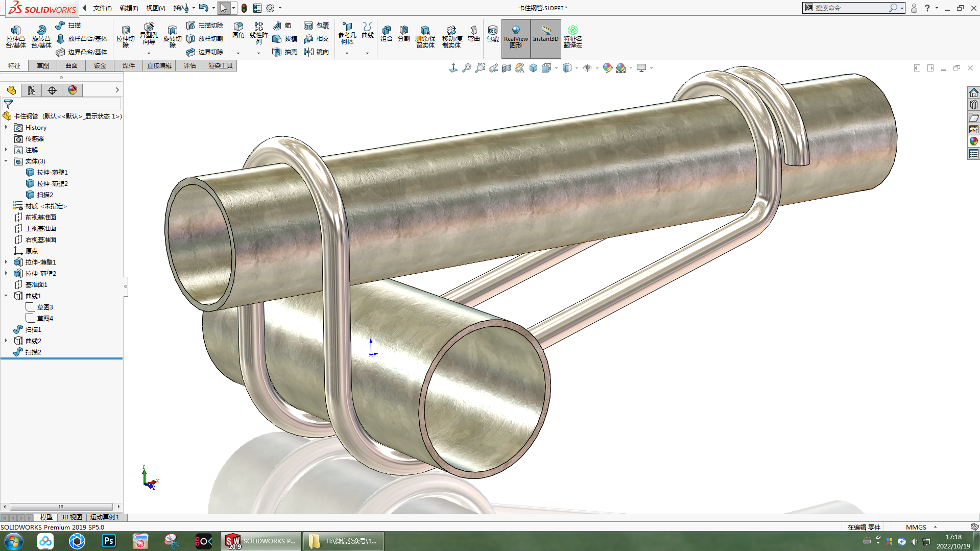The image size is (980, 551).
Task: Click the 筋 rib tool
Action: [282, 26]
